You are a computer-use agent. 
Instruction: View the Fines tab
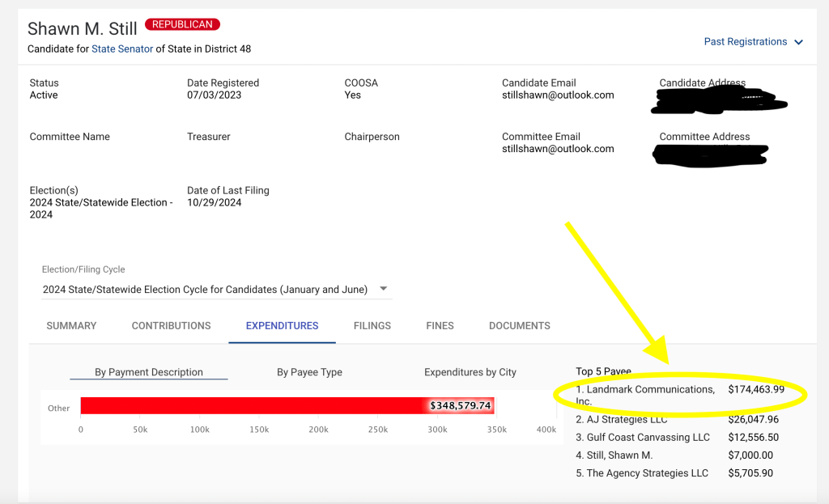click(x=440, y=326)
